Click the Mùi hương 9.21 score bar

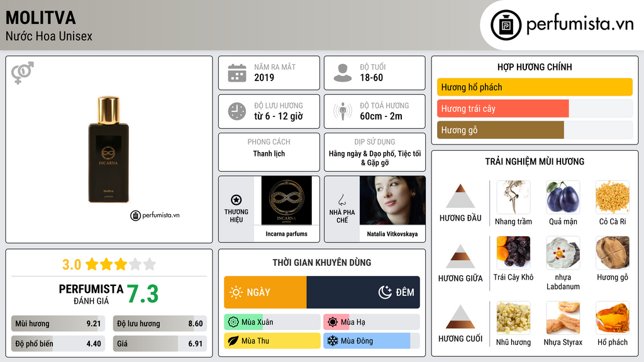[58, 324]
